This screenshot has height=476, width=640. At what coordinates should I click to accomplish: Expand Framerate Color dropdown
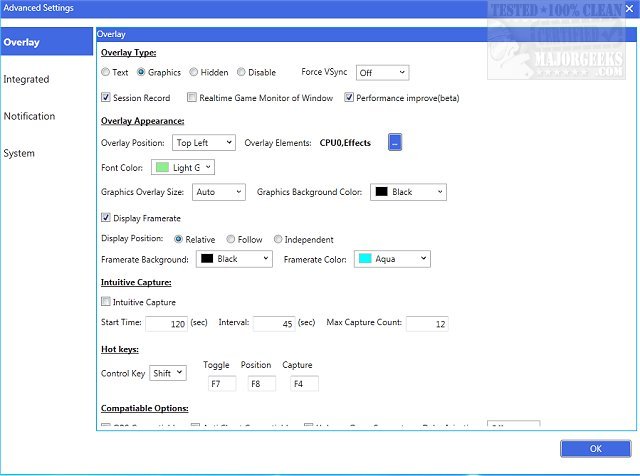pos(392,259)
